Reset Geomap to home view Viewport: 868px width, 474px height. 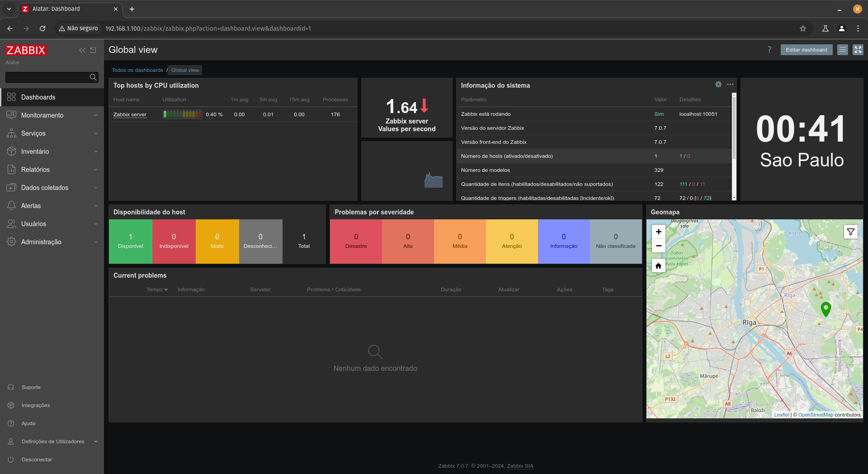pyautogui.click(x=659, y=266)
